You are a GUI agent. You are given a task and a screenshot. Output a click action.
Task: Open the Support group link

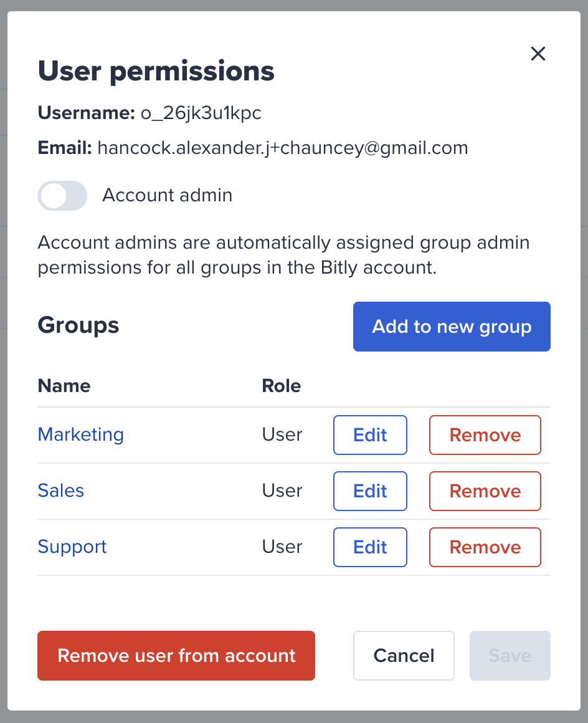coord(72,547)
